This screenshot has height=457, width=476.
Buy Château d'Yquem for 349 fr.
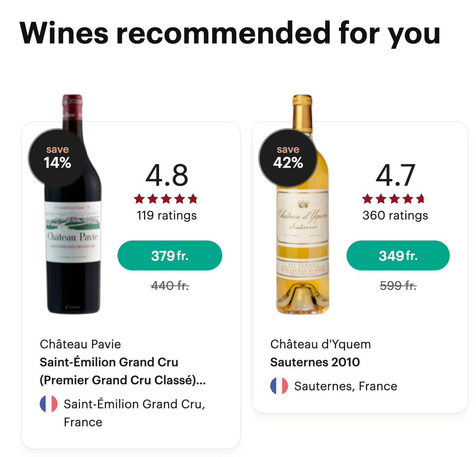point(398,255)
